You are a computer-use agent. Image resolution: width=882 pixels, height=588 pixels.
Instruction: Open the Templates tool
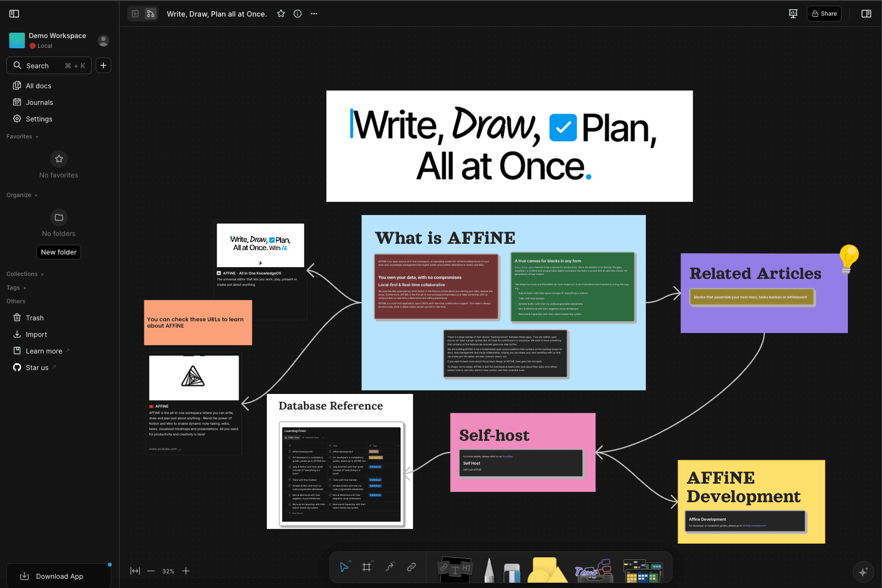click(x=643, y=571)
